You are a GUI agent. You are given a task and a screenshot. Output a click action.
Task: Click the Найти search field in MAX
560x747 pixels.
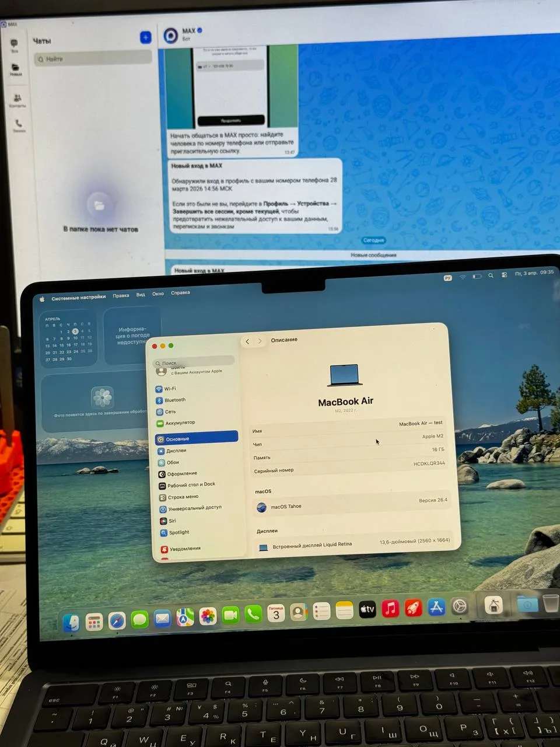[92, 58]
